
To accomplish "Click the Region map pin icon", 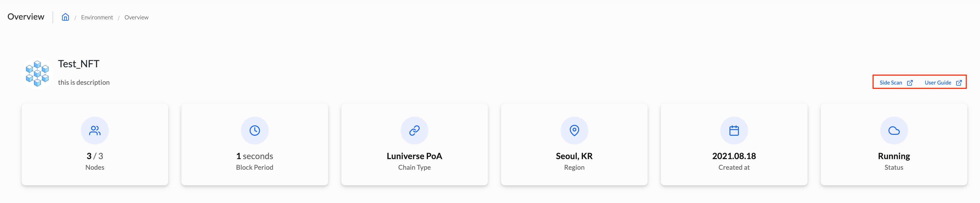I will [574, 131].
